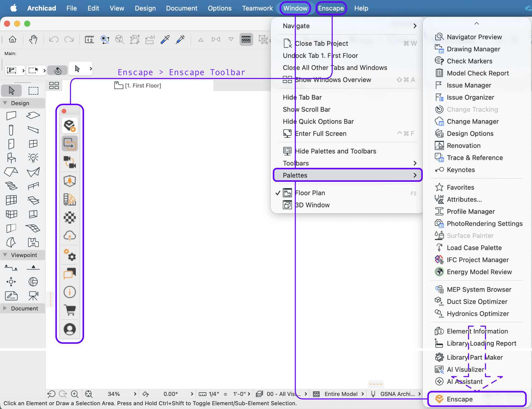Click the Synchronize Views camera icon

tap(70, 162)
